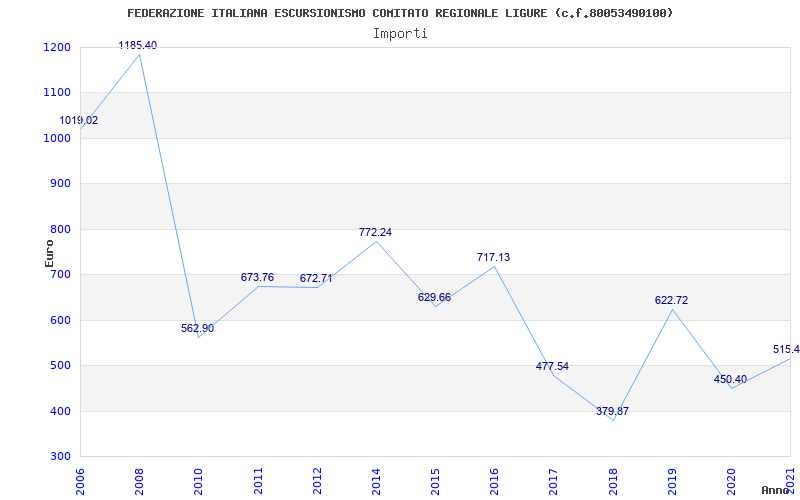
Task: Select data label 562.90
Action: pyautogui.click(x=197, y=329)
